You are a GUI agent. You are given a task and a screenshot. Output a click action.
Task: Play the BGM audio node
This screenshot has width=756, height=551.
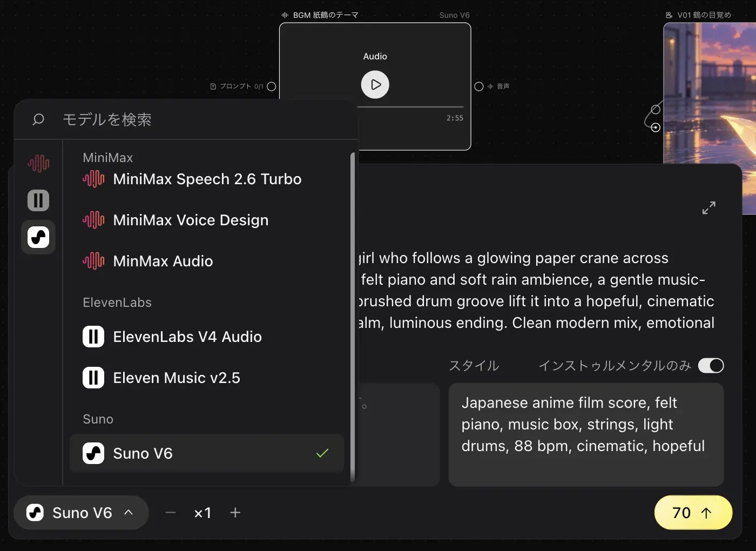pyautogui.click(x=375, y=85)
